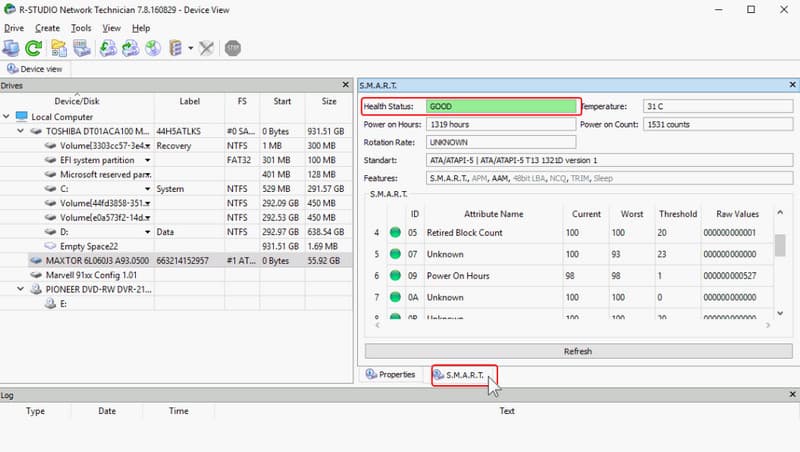Click S.M.A.R.T. table vertical scrollbar thumb
Image resolution: width=800 pixels, height=452 pixels.
coord(780,245)
